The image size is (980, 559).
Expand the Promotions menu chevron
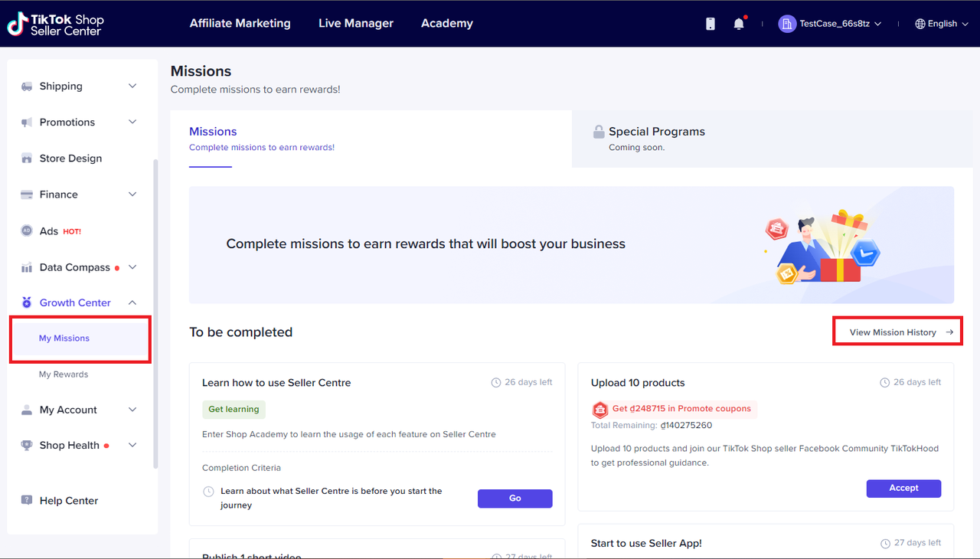[x=132, y=123]
